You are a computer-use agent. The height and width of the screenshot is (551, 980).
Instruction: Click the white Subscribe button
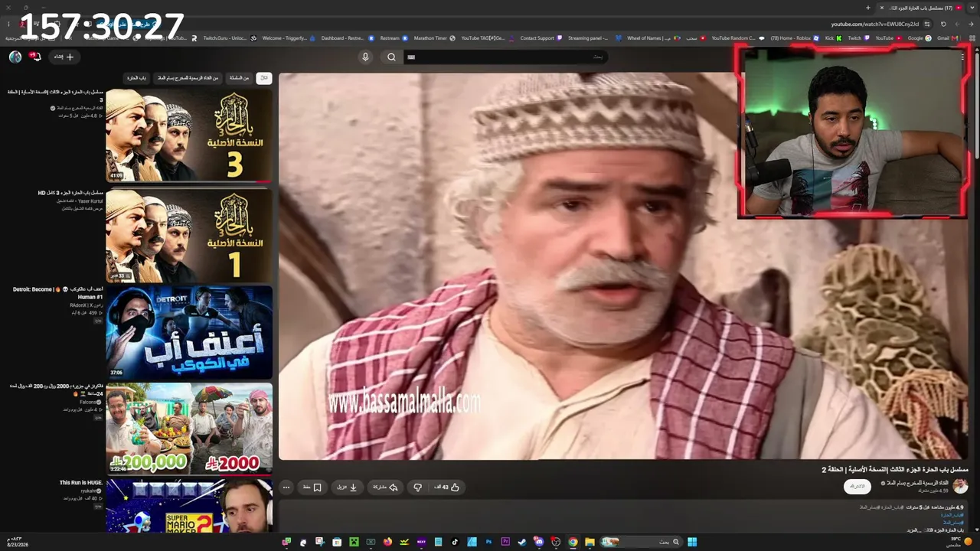[857, 486]
